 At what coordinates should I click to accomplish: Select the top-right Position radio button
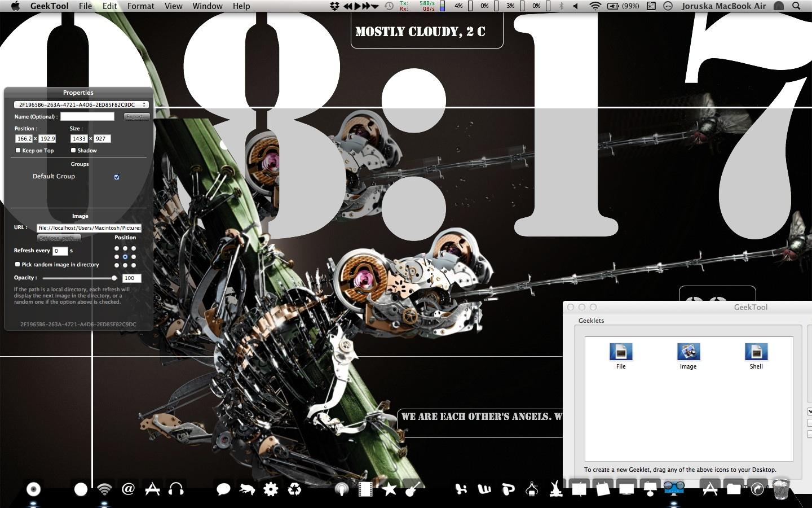pyautogui.click(x=134, y=248)
